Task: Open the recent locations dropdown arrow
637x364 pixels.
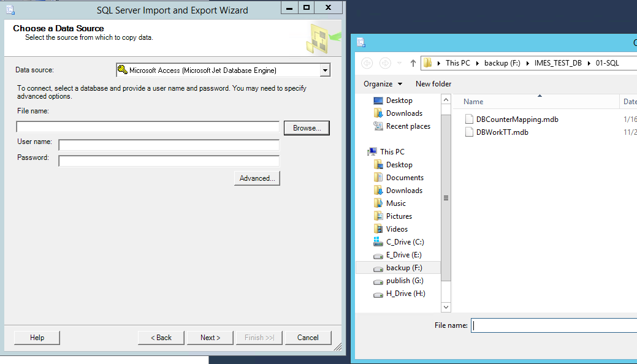Action: pos(399,63)
